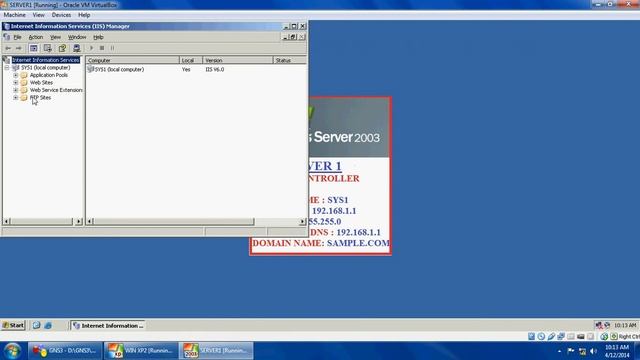Expand the Web Service Extensions node
The image size is (640, 360).
coord(16,90)
